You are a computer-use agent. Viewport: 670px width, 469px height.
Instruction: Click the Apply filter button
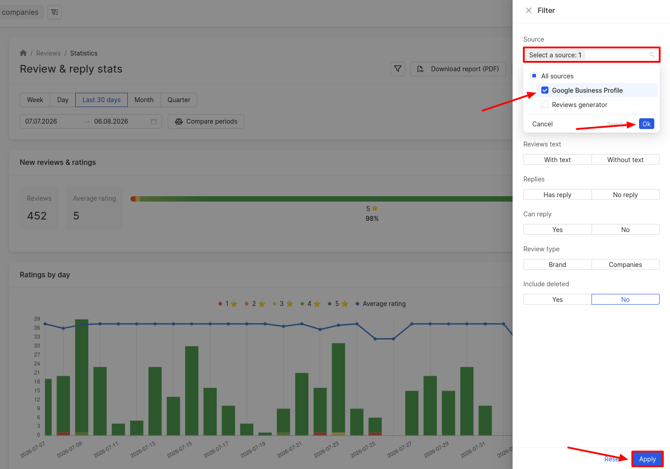pos(647,459)
